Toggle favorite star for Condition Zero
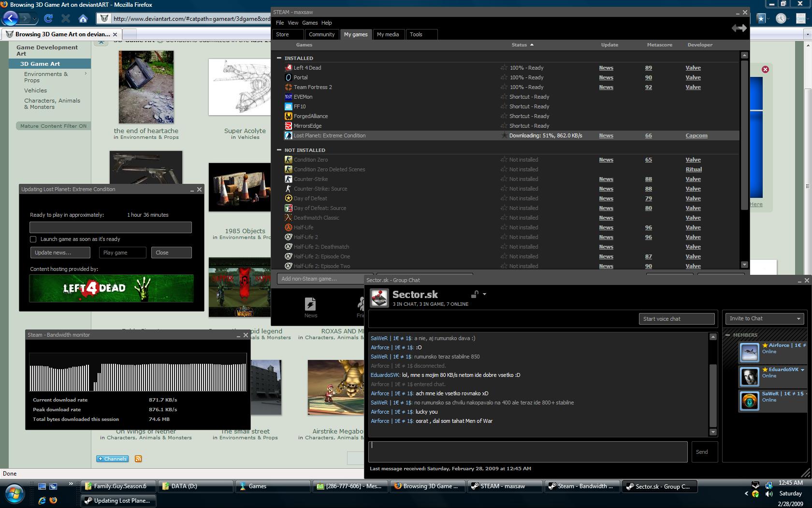 [504, 160]
